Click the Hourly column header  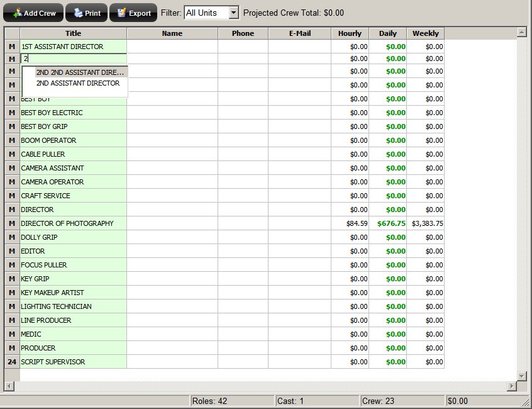click(350, 33)
